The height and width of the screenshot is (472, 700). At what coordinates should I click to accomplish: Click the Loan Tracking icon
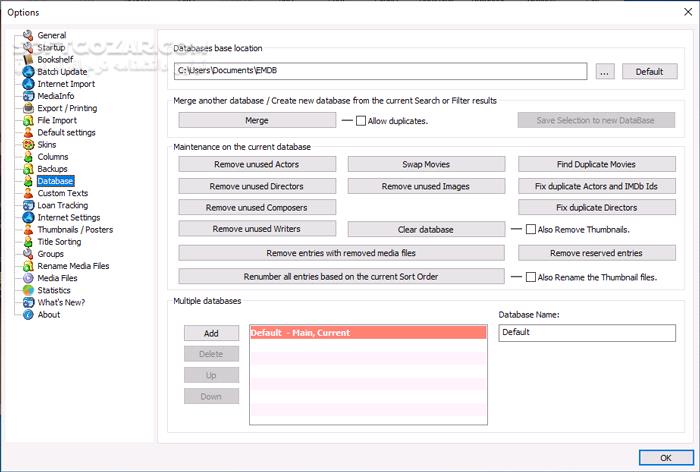point(28,205)
